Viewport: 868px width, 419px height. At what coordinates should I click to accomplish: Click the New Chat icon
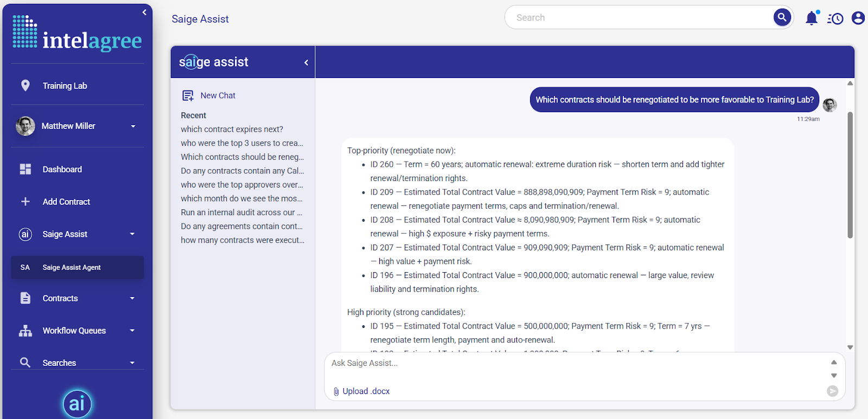point(188,96)
